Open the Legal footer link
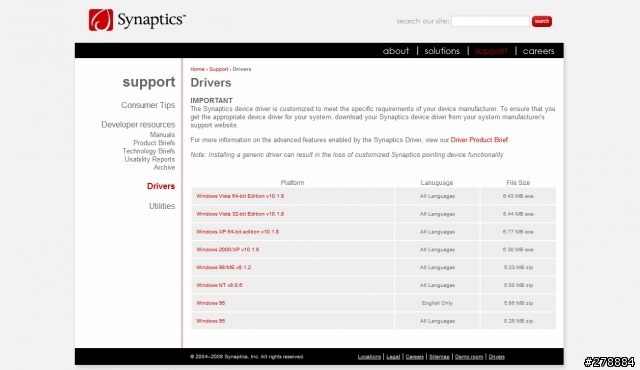 393,357
